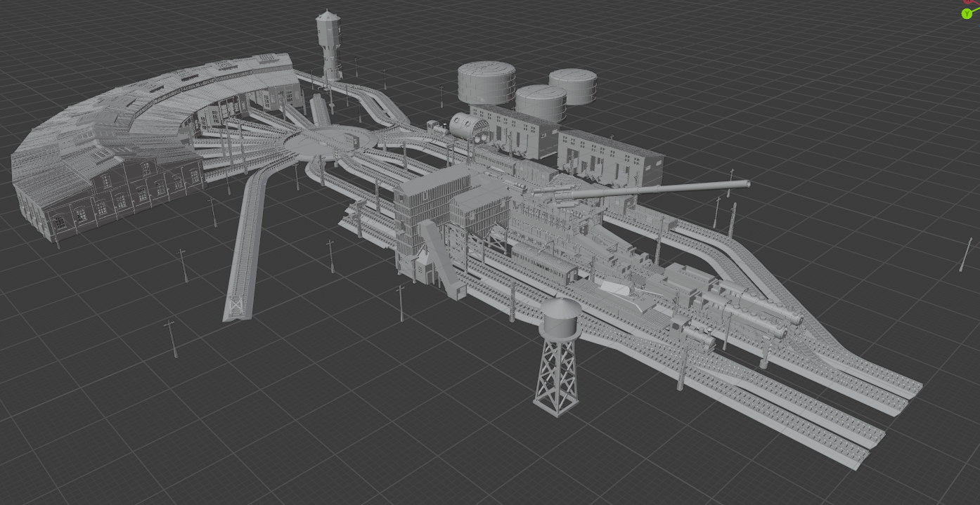Screen dimensions: 980x505
Task: Click the red X axis ball on the navigation gizmo
Action: tap(967, 1)
